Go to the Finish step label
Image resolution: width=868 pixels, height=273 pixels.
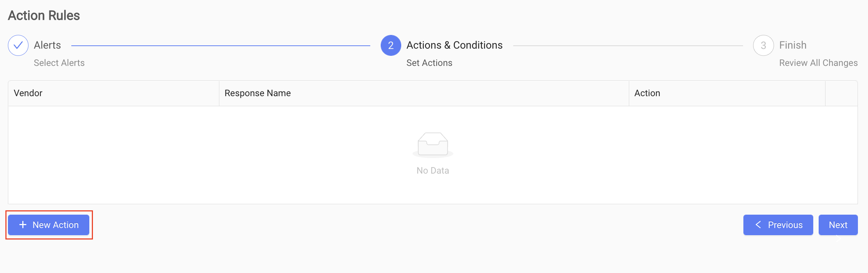coord(793,45)
